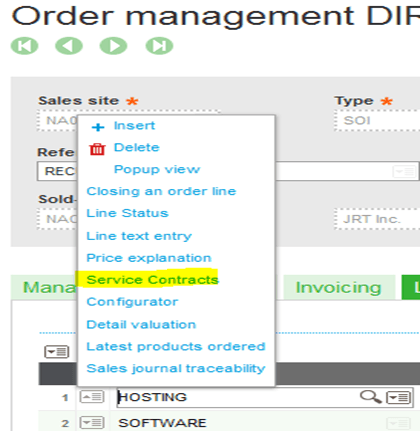Go to the last record
420x431 pixels.
pos(159,46)
